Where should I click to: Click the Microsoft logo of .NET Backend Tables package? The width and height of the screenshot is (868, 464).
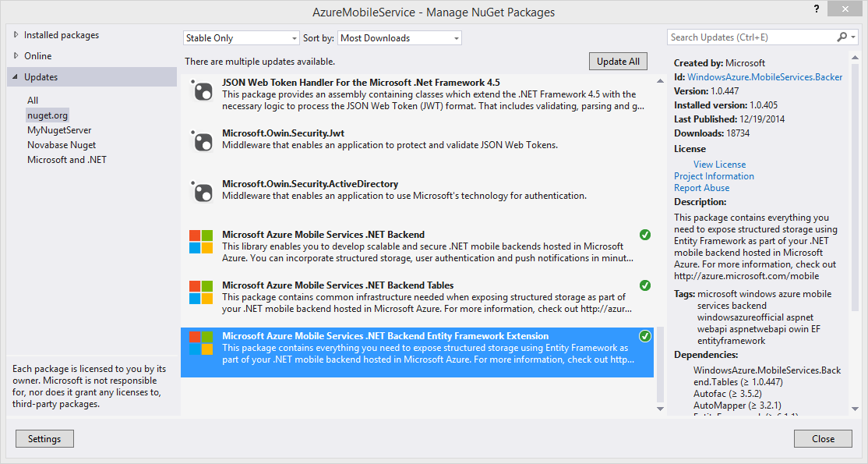tap(201, 292)
